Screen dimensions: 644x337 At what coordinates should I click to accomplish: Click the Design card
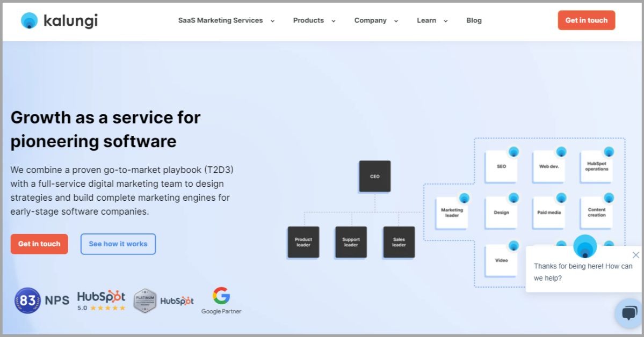click(502, 213)
